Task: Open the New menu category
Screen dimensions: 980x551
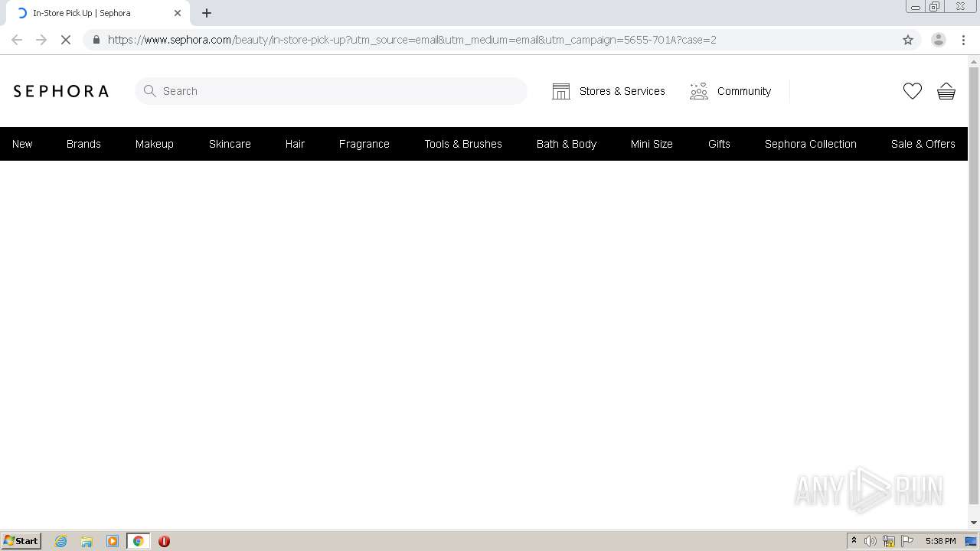Action: [22, 144]
